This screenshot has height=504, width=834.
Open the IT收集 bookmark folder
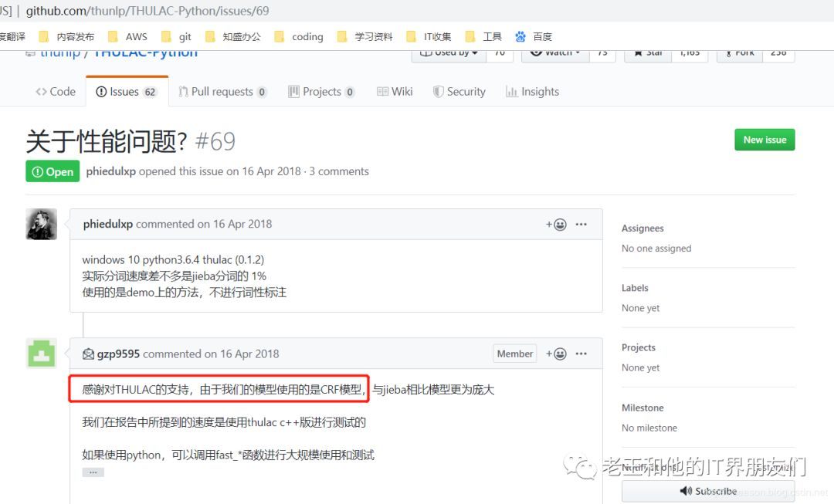click(429, 37)
